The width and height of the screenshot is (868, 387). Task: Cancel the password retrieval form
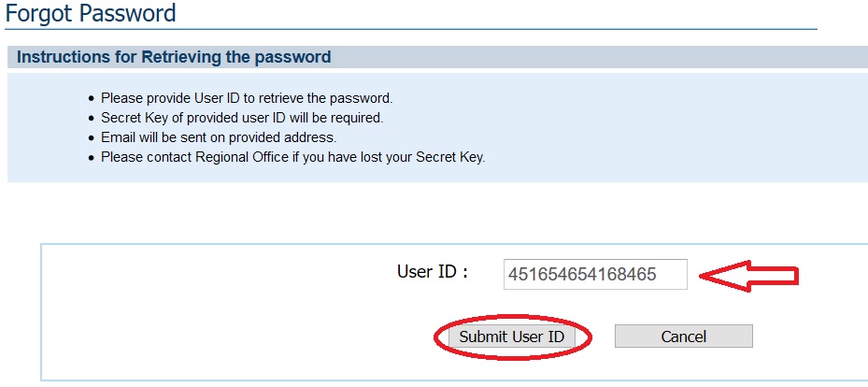683,337
